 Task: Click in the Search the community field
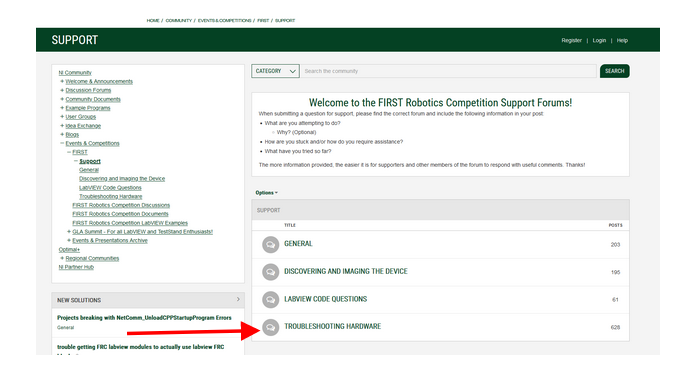point(449,71)
